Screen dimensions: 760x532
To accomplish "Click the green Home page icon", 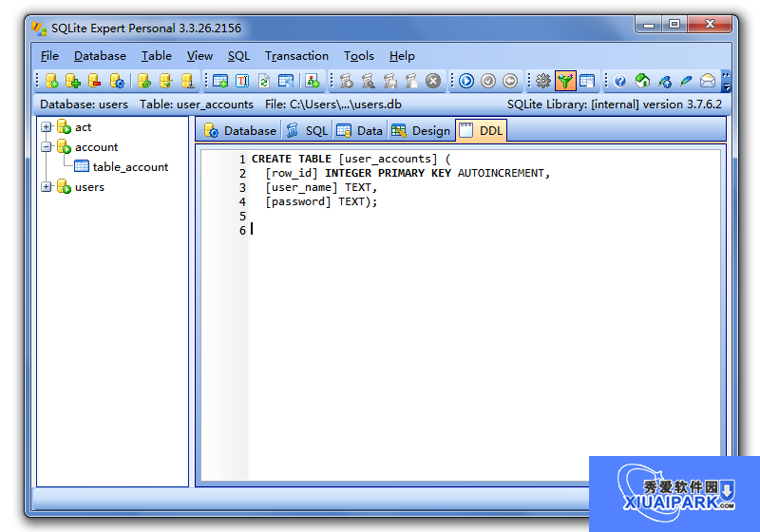I will [642, 81].
